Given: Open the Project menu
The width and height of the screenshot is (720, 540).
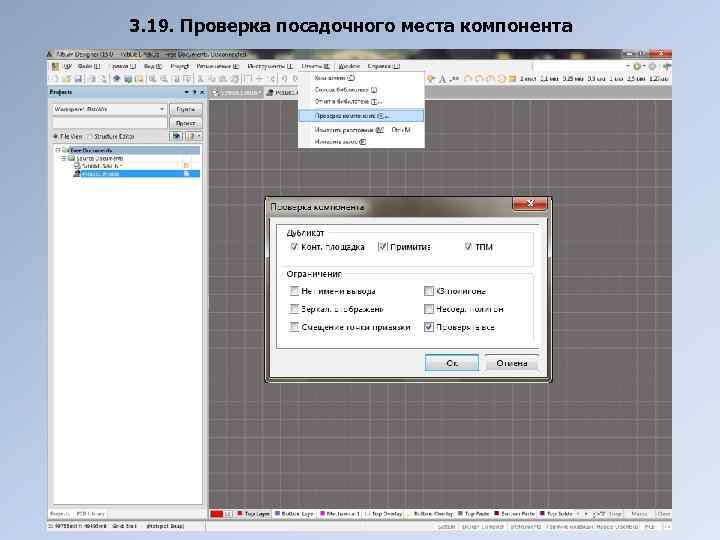Looking at the screenshot, I should [x=180, y=67].
